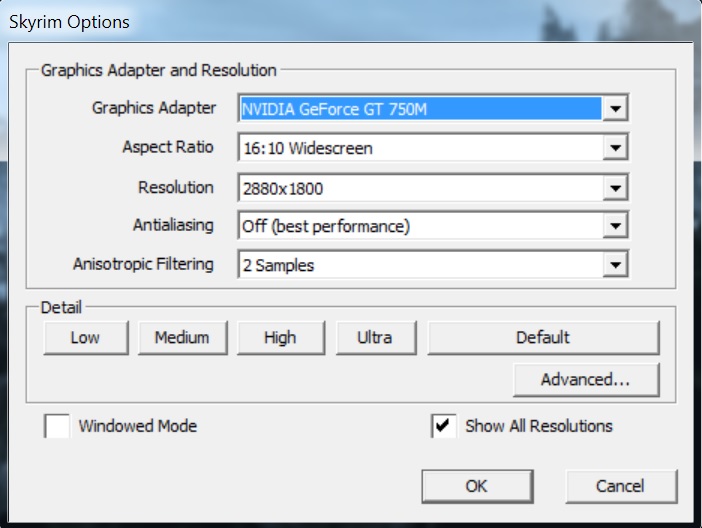Uncheck Show All Resolutions checkbox
Image resolution: width=702 pixels, height=528 pixels.
pyautogui.click(x=444, y=426)
